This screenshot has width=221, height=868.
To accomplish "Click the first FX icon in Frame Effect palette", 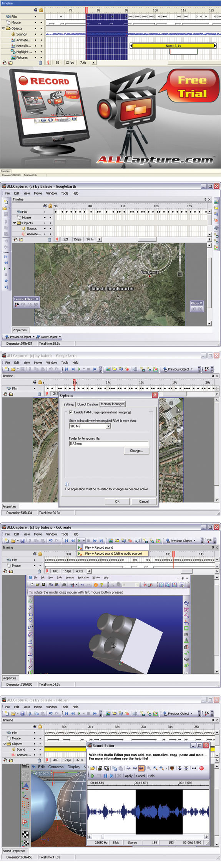I will (x=17, y=304).
